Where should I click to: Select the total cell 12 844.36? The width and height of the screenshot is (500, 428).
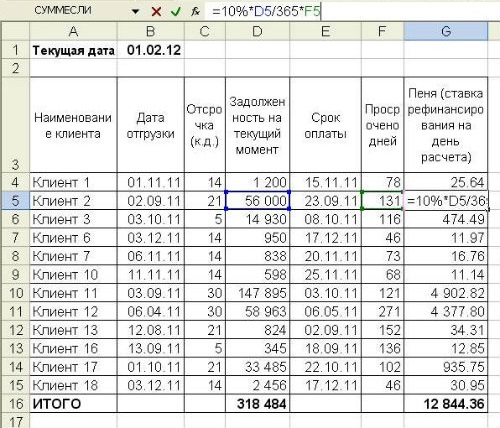pos(446,404)
